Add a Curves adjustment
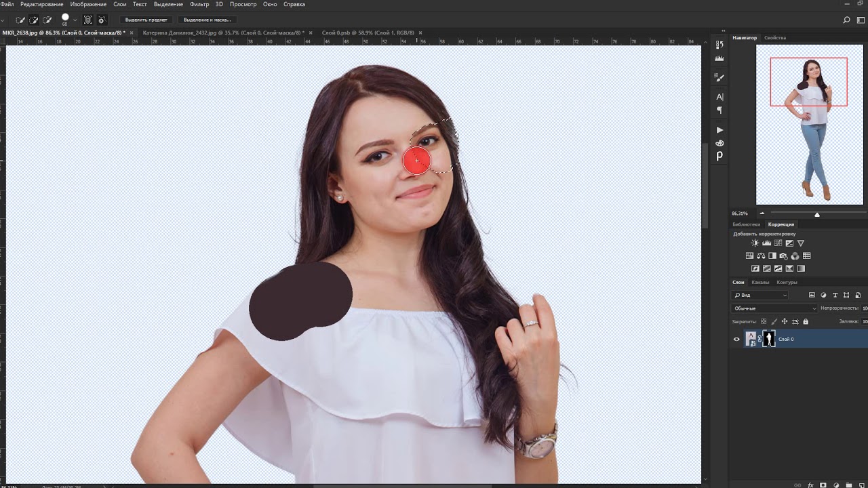This screenshot has height=488, width=868. point(778,243)
